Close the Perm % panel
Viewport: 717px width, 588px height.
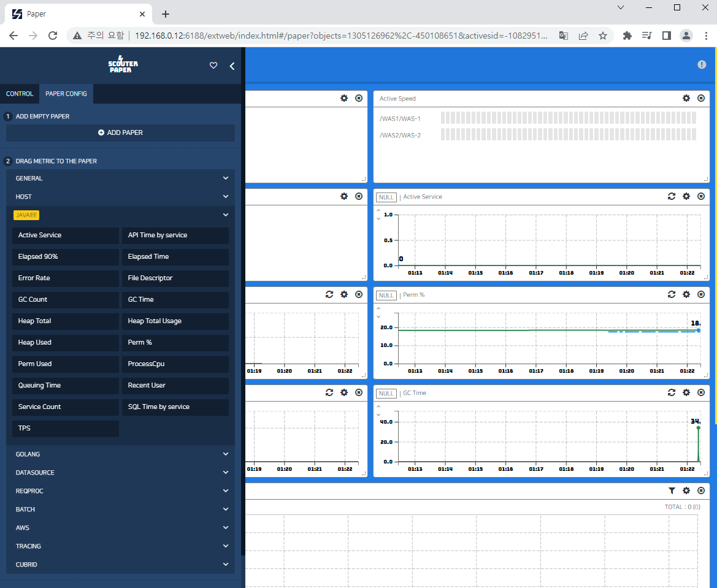701,294
